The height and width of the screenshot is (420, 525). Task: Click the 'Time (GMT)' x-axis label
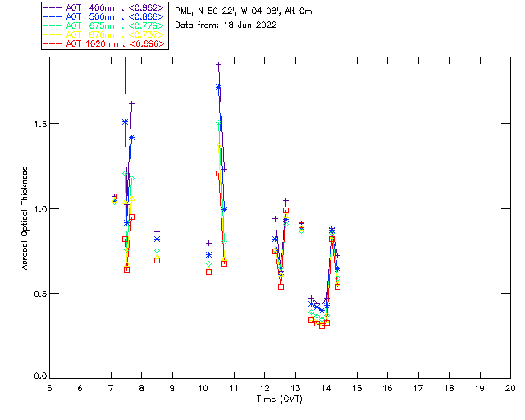pyautogui.click(x=280, y=399)
